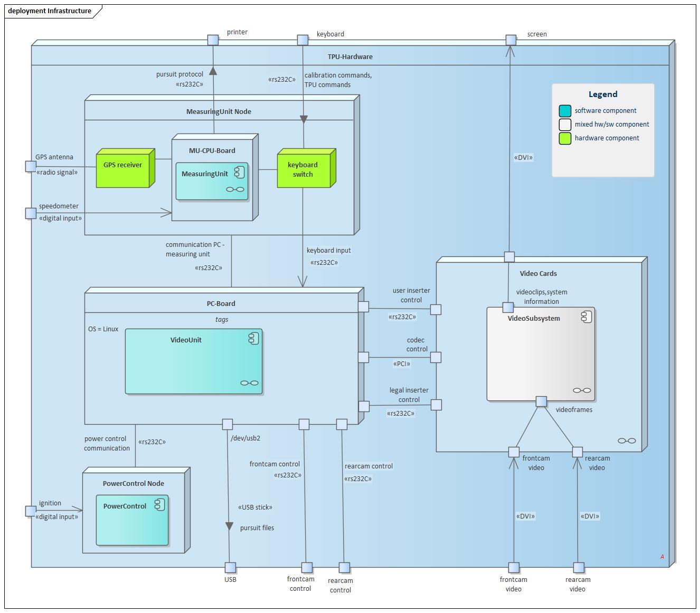
Task: Click the Legend heading
Action: [x=603, y=94]
